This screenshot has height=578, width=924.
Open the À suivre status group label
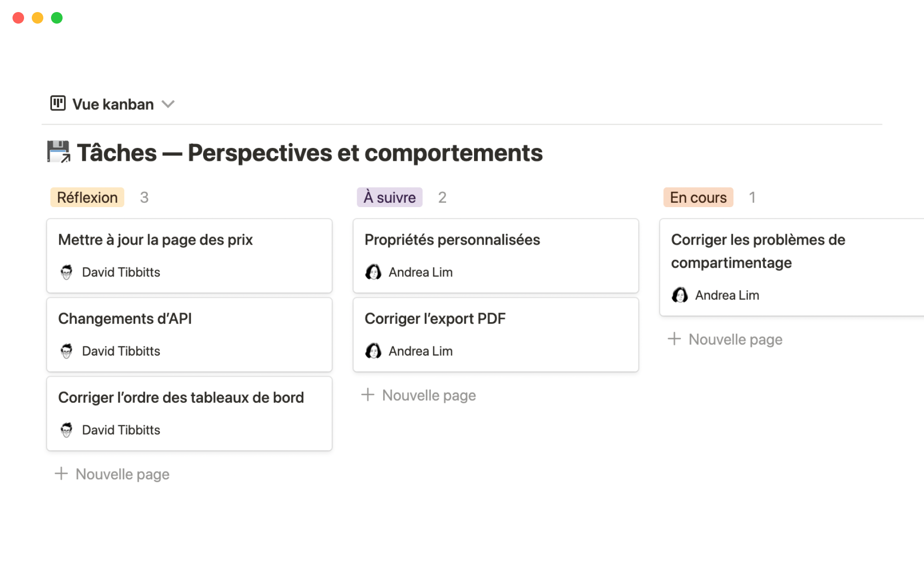point(389,197)
